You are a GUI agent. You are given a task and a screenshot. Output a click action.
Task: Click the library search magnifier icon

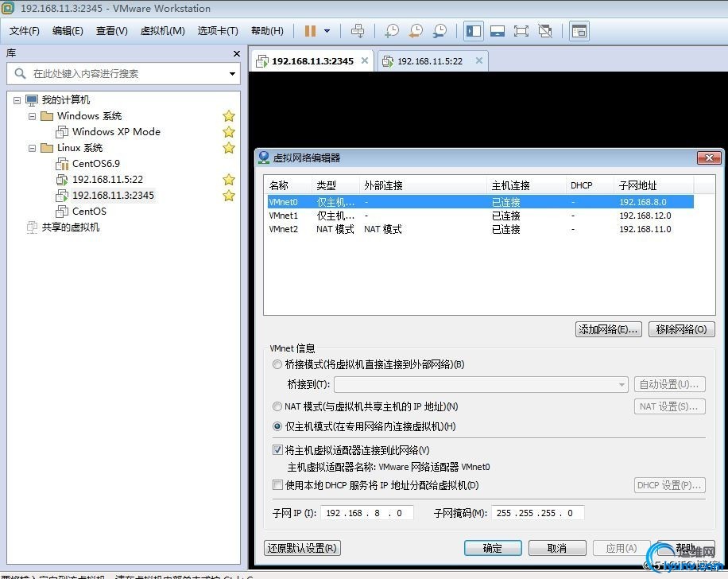coord(20,73)
